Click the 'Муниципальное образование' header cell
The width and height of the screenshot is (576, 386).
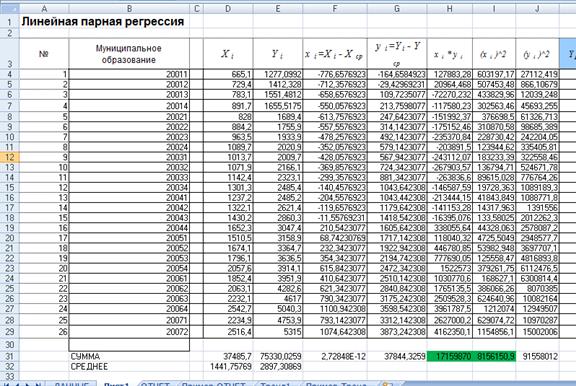click(x=129, y=54)
